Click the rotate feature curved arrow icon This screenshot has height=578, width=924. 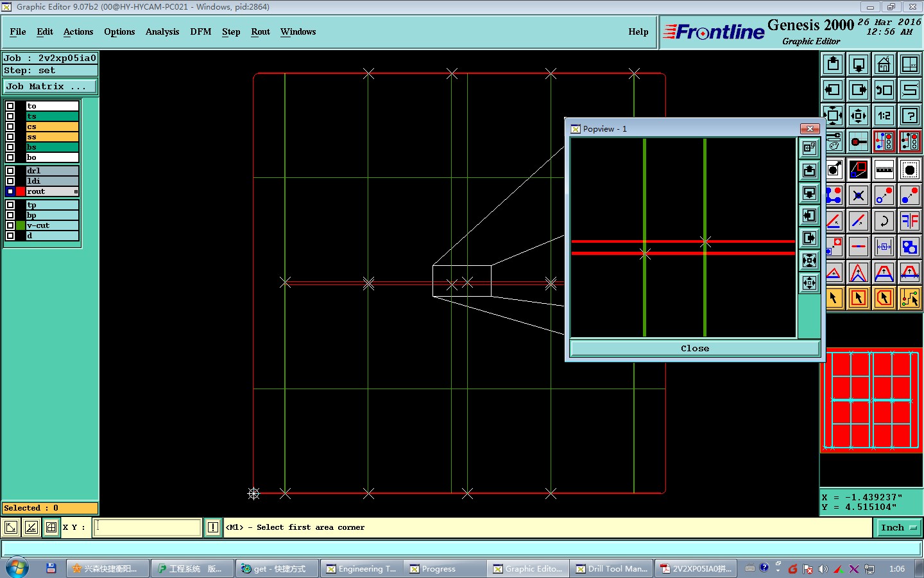click(x=884, y=221)
